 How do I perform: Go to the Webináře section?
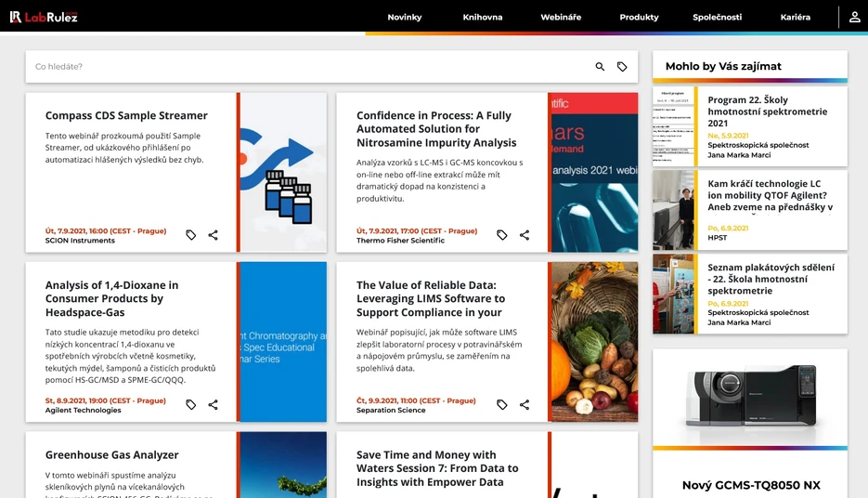click(561, 17)
